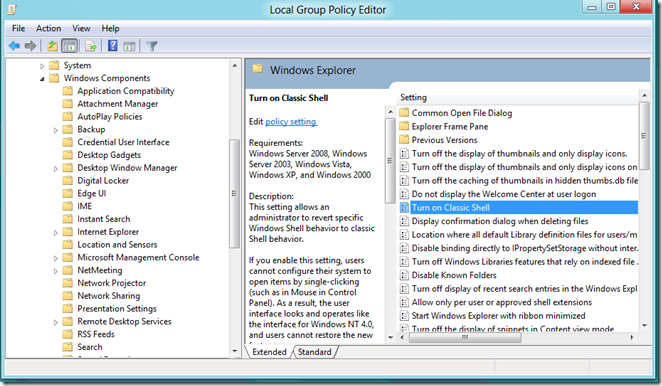Click the Network Projector folder icon
Viewport: 662px width, 386px height.
point(68,283)
